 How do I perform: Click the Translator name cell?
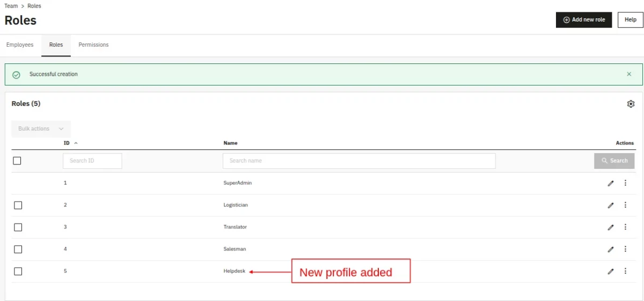coord(235,227)
